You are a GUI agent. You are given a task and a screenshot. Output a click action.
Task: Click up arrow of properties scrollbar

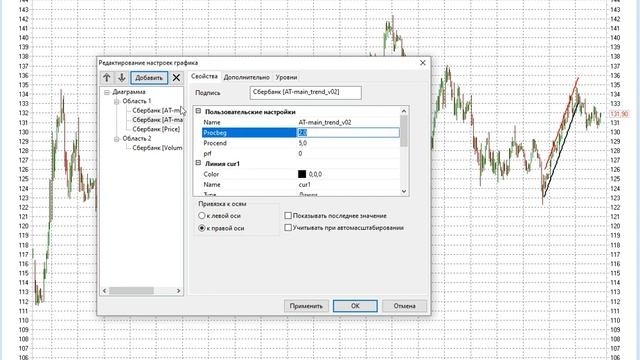[404, 111]
